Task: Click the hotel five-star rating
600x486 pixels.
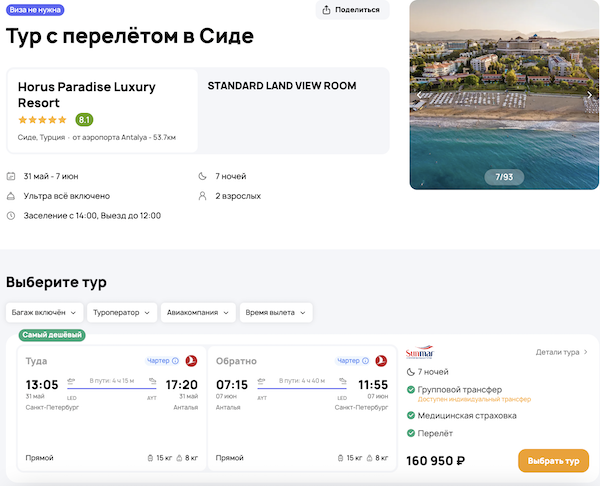Action: click(42, 120)
